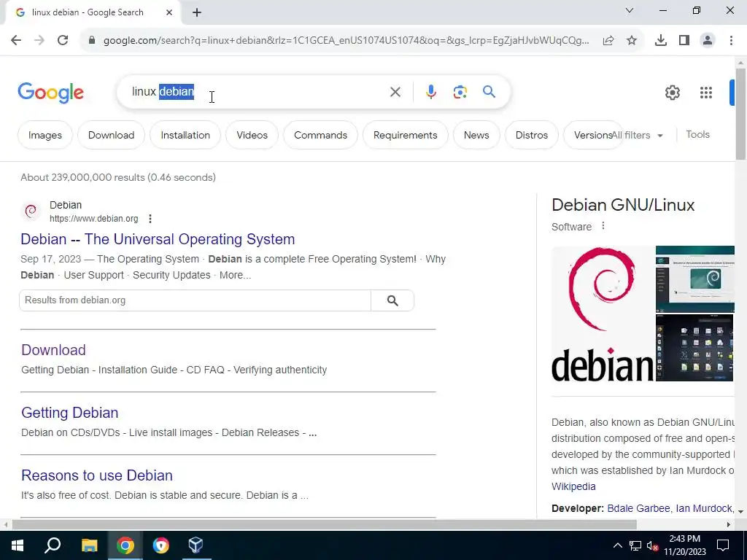Share this page icon in address bar
The height and width of the screenshot is (560, 747).
tap(608, 41)
